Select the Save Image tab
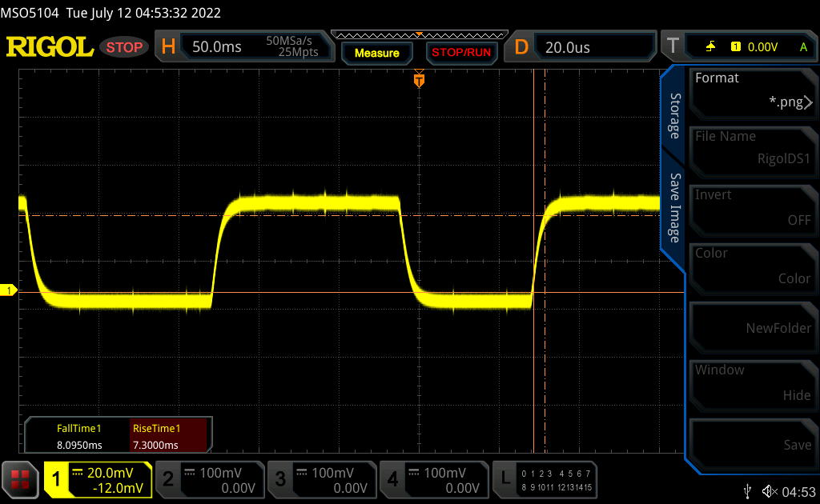This screenshot has height=504, width=820. pyautogui.click(x=675, y=208)
